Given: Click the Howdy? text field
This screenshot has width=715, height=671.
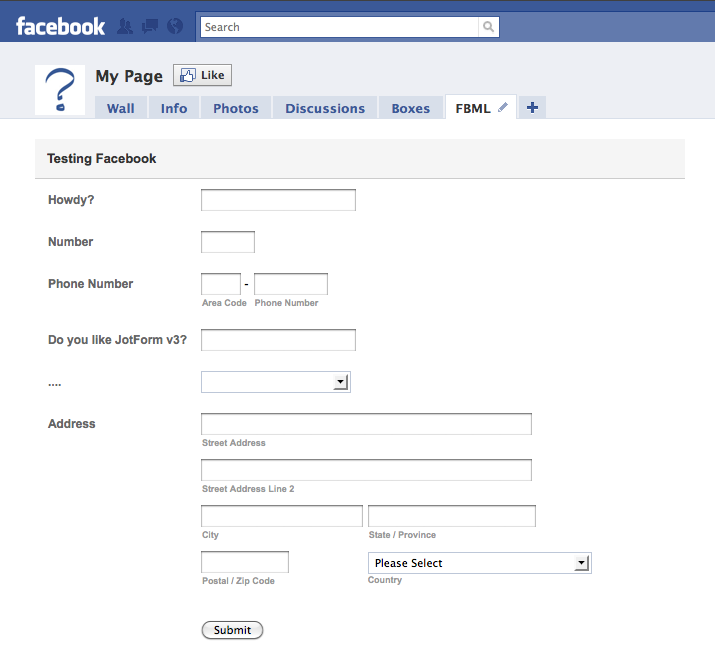Looking at the screenshot, I should pyautogui.click(x=278, y=200).
